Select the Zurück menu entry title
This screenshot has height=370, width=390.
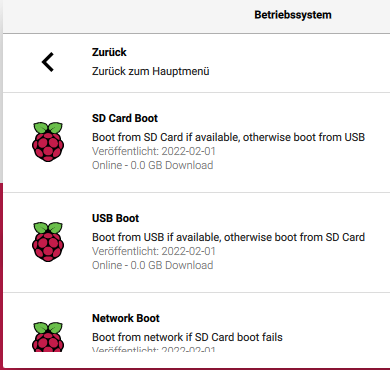[x=109, y=52]
